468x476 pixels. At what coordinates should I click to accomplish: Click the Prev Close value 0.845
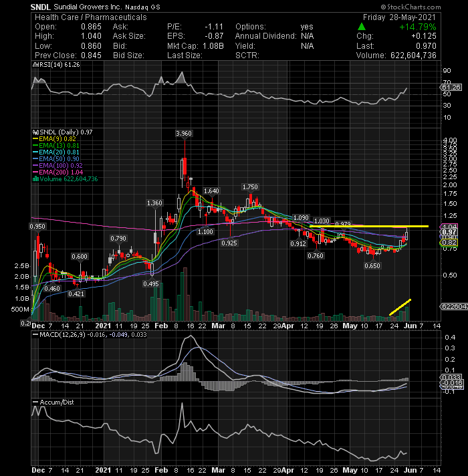pos(91,55)
